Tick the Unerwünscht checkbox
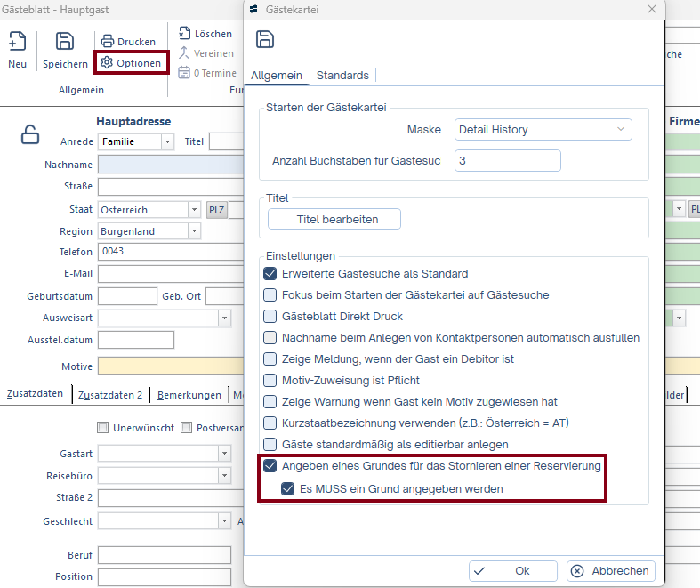Image resolution: width=700 pixels, height=588 pixels. (103, 428)
